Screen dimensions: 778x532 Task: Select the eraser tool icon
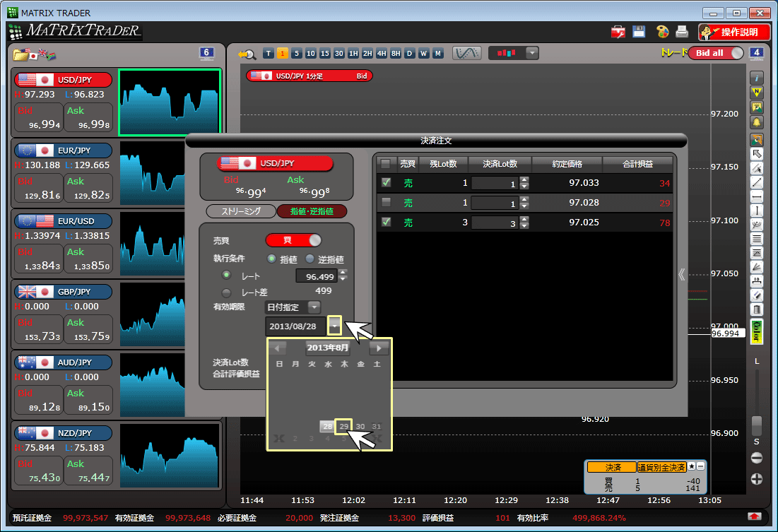tap(757, 295)
